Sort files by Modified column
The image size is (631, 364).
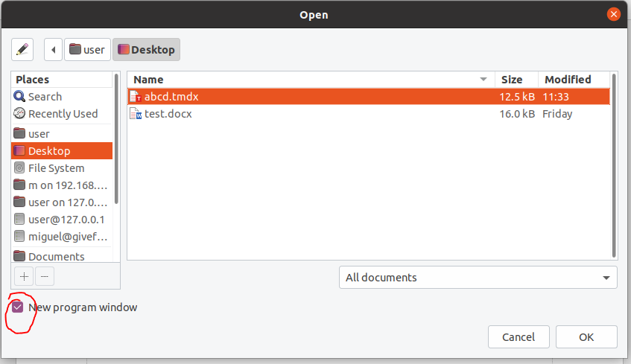click(x=568, y=80)
